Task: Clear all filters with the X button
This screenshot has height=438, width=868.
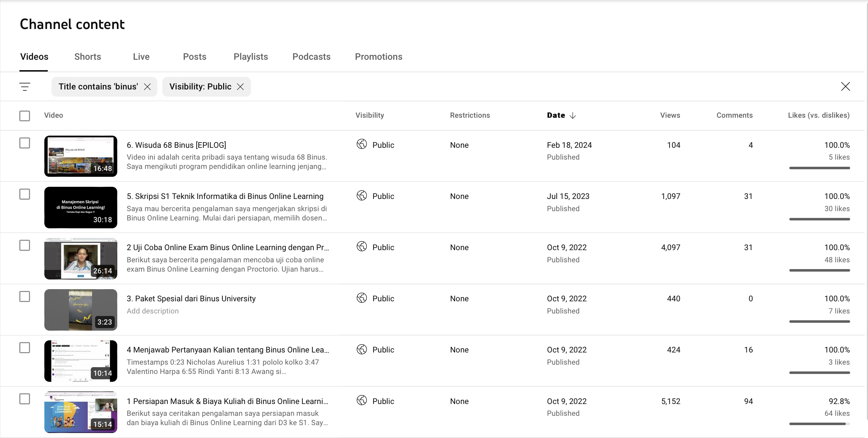Action: click(x=845, y=86)
